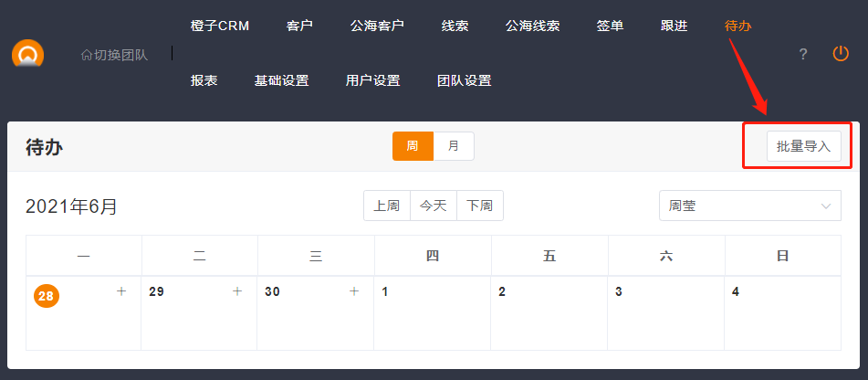Click the plus icon on day 30
Screen dimensions: 868x380
354,291
